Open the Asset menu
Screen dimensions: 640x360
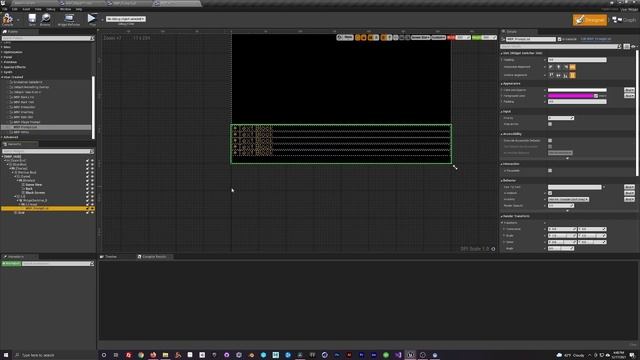(26, 9)
